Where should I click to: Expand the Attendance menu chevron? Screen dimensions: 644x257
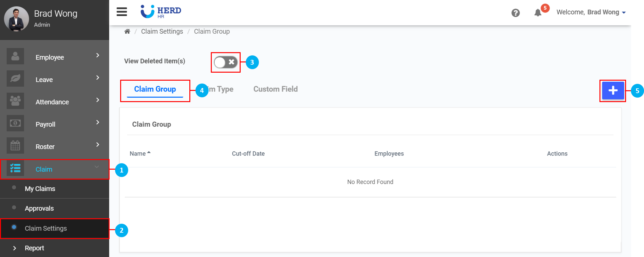pos(98,100)
